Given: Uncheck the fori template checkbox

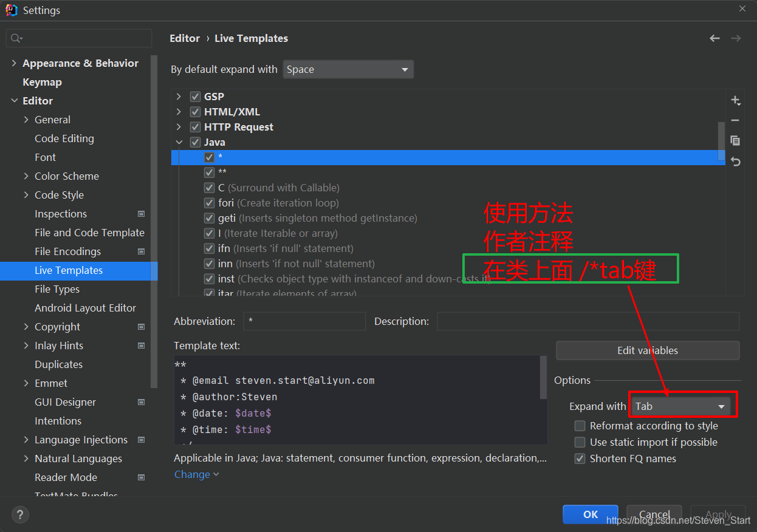Looking at the screenshot, I should (209, 203).
